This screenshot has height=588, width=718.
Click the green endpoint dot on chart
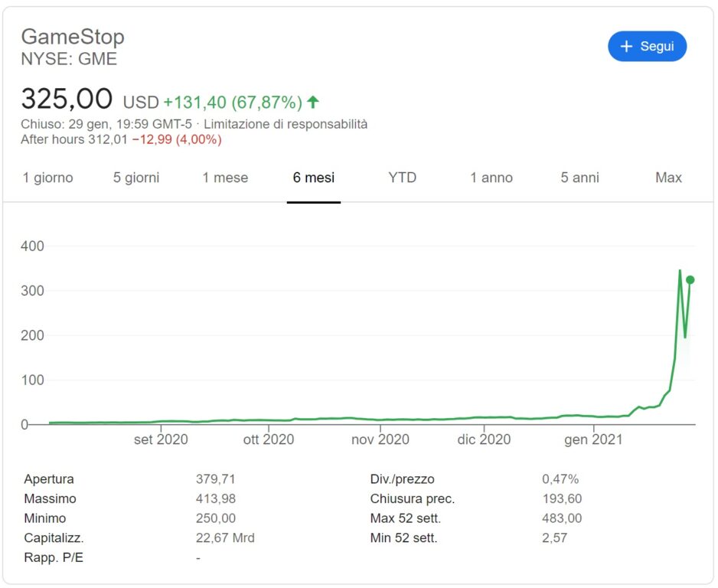click(690, 279)
